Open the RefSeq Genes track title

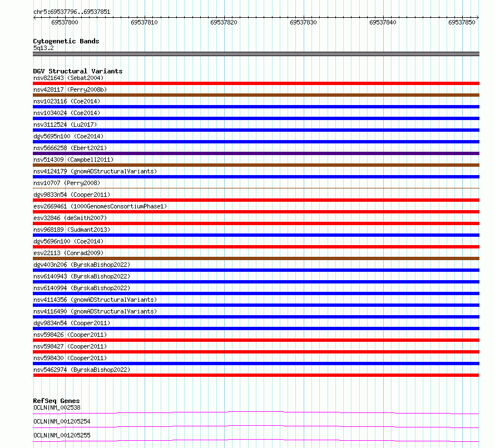pos(57,401)
